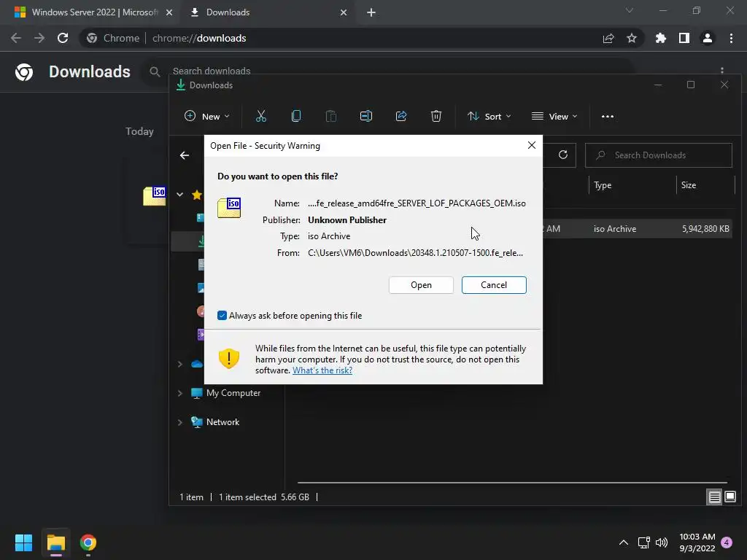The width and height of the screenshot is (747, 560).
Task: Follow the What's the risk? link
Action: coord(322,370)
